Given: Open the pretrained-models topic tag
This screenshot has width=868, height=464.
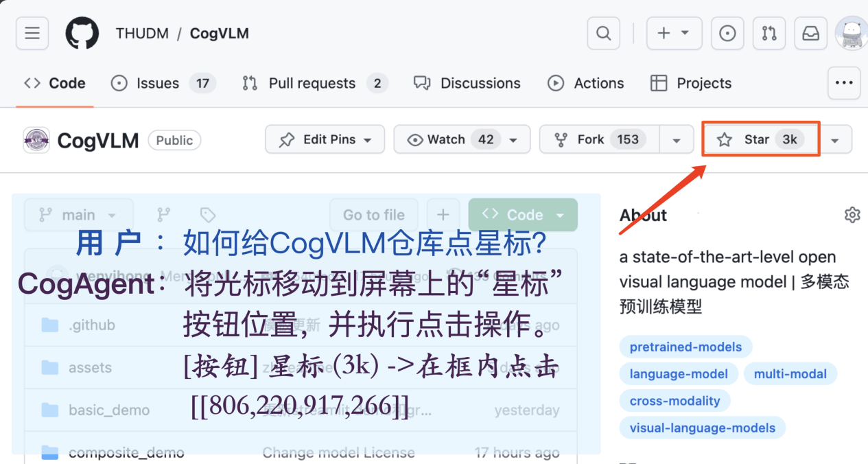Looking at the screenshot, I should click(684, 347).
